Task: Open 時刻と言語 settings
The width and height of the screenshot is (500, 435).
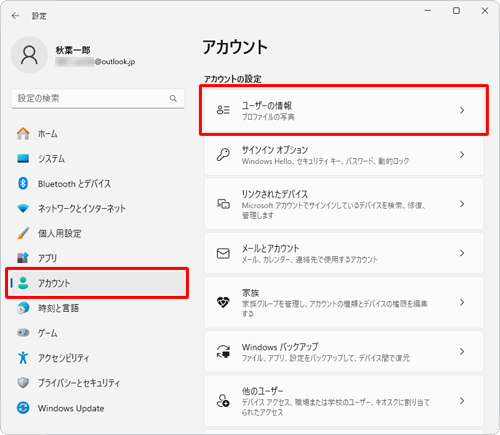Action: 97,308
